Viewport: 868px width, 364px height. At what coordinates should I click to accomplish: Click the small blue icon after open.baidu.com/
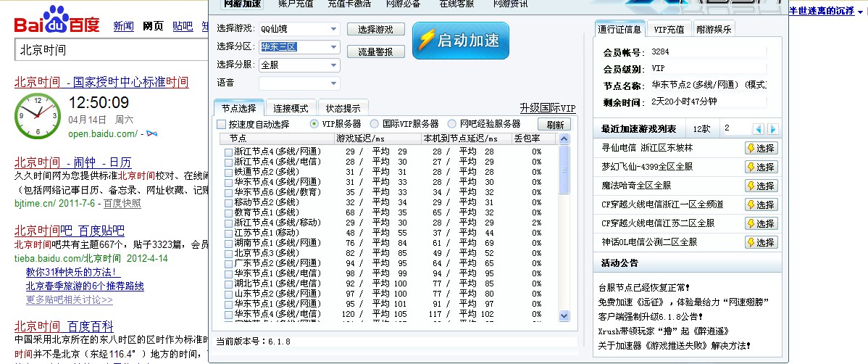point(151,134)
